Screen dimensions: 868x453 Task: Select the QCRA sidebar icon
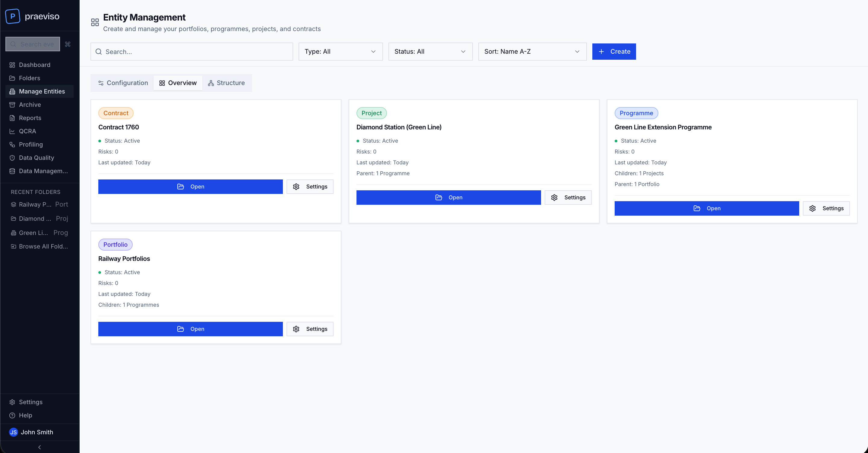(12, 131)
